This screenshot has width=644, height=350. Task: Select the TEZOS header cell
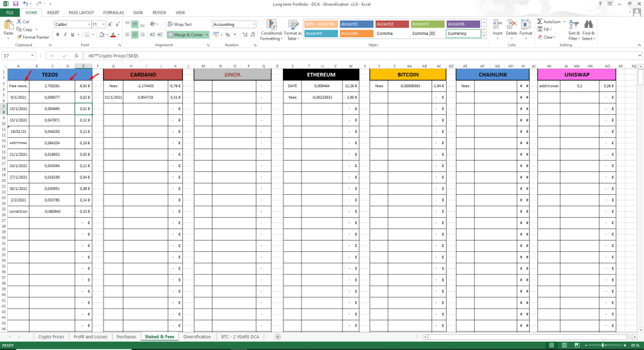tap(50, 75)
